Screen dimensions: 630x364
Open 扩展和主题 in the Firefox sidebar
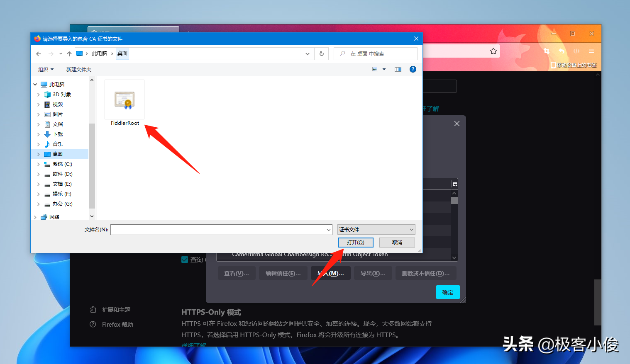(x=110, y=310)
